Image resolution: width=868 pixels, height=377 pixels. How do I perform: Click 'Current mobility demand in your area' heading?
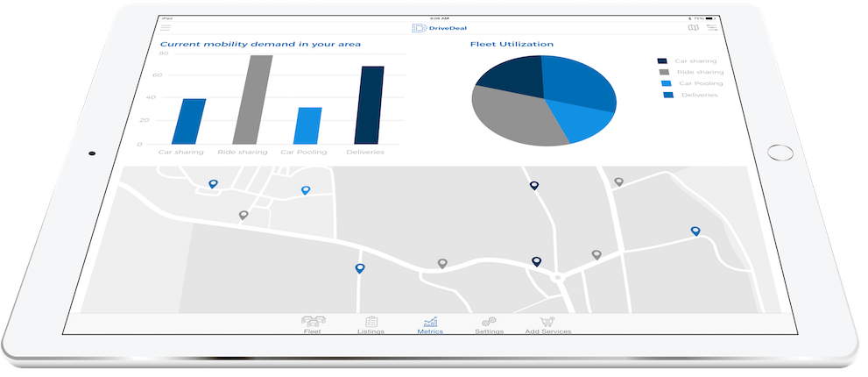(260, 44)
